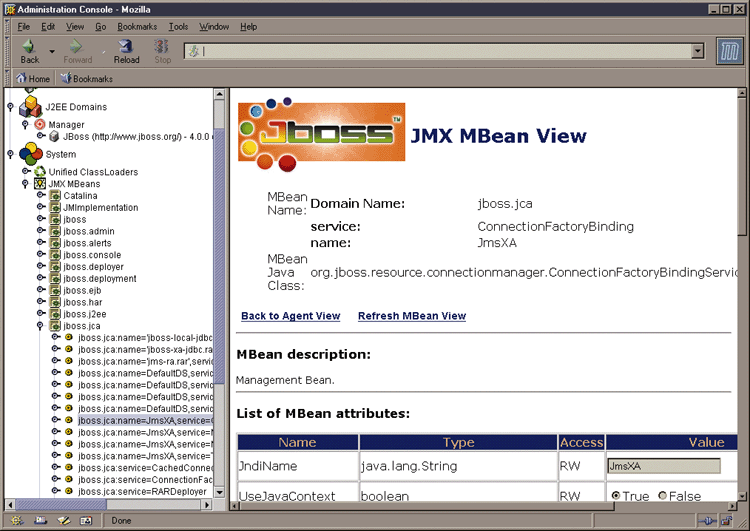Open the File menu
Screen dimensions: 750x531
23,27
